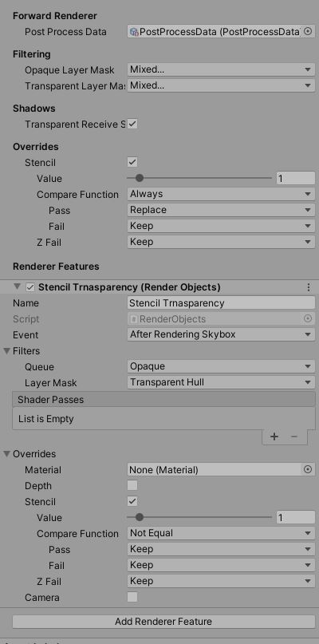The width and height of the screenshot is (319, 644).
Task: Collapse the Stencil Trnasparency feature foldout arrow
Action: click(17, 286)
